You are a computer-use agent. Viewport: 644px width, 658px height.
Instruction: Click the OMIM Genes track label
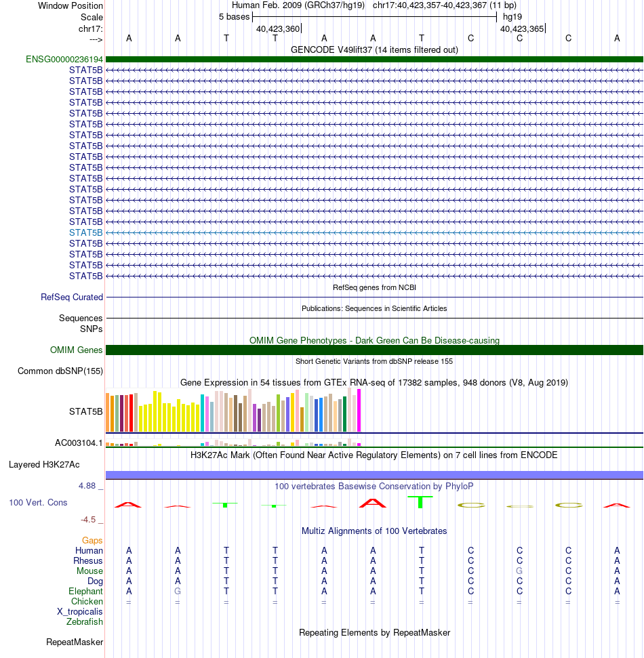[x=76, y=350]
